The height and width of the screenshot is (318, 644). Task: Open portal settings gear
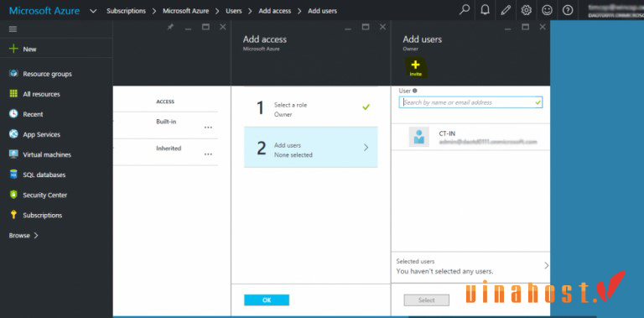[526, 10]
